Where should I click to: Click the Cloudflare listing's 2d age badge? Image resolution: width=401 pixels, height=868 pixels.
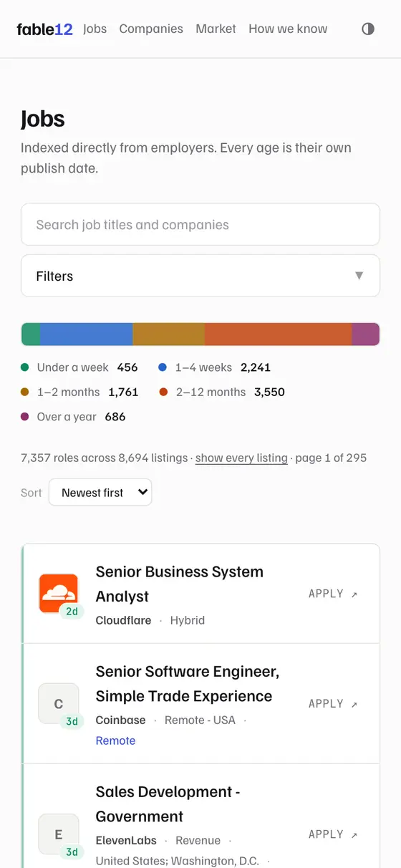click(72, 612)
